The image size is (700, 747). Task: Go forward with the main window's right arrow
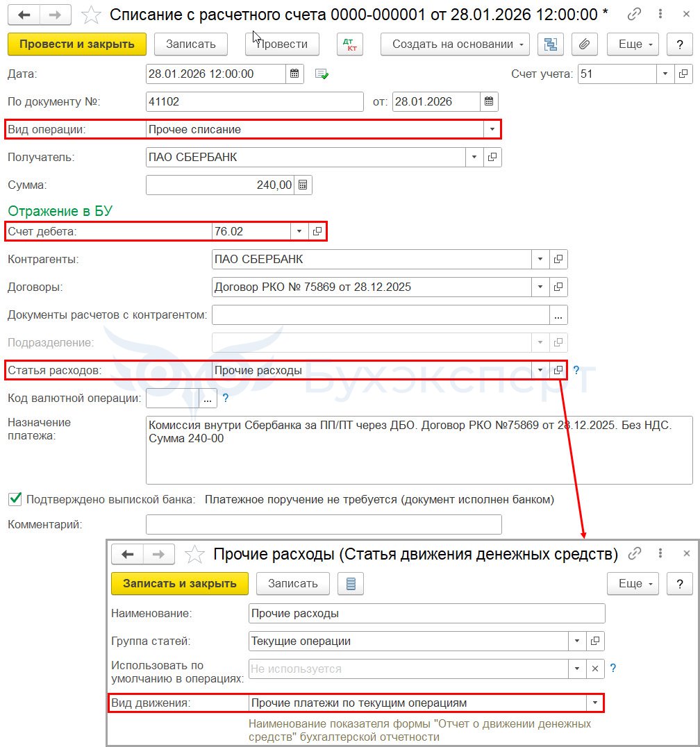(x=56, y=15)
